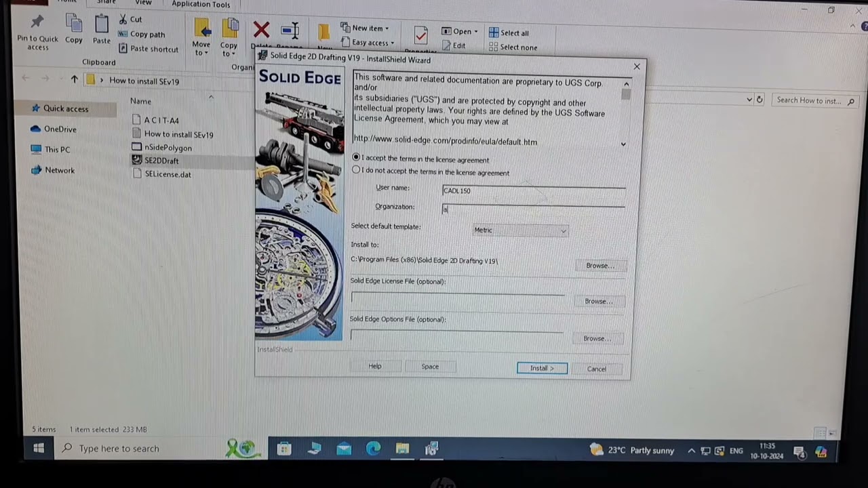This screenshot has width=868, height=488.
Task: Click the red Delete X icon
Action: pyautogui.click(x=261, y=29)
